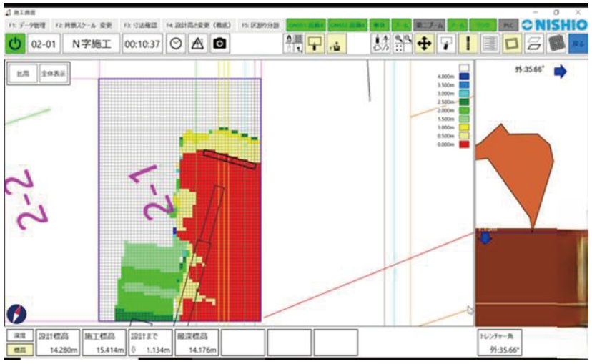Toggle the vertical bar icon
This screenshot has width=592, height=364.
click(x=468, y=44)
